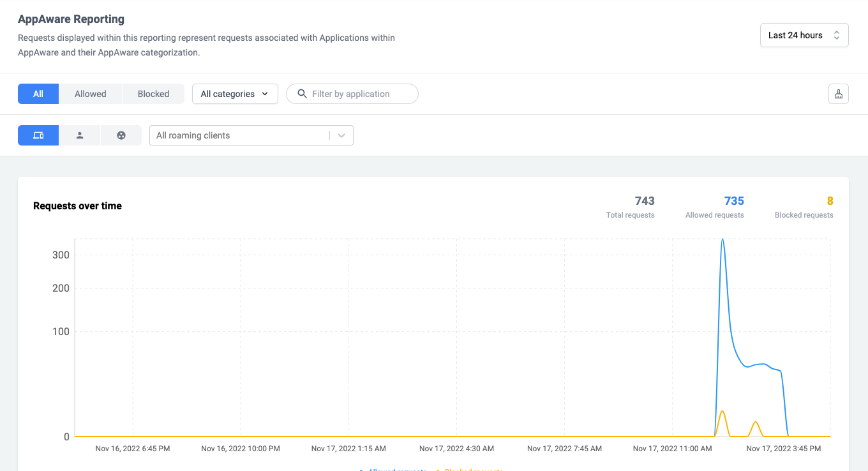Switch to the collections group icon view
The image size is (868, 471).
121,135
